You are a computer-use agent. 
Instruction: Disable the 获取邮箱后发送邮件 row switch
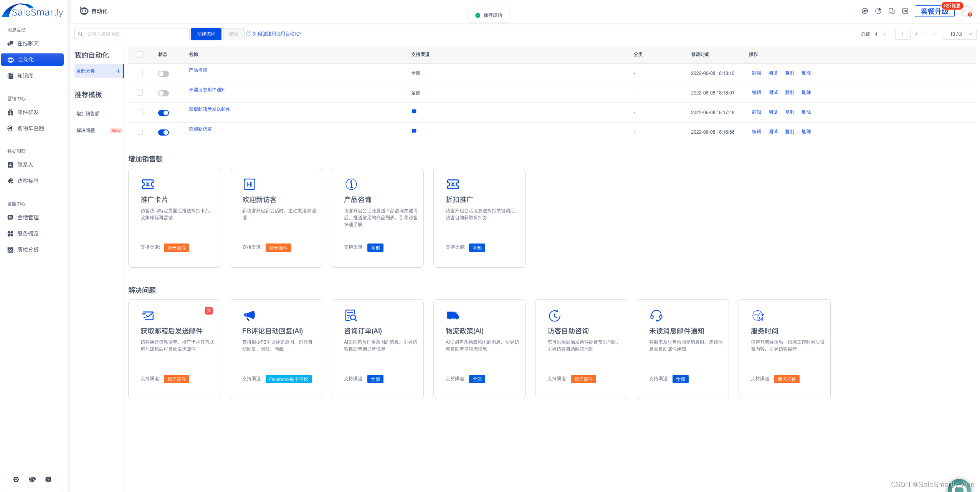point(164,113)
